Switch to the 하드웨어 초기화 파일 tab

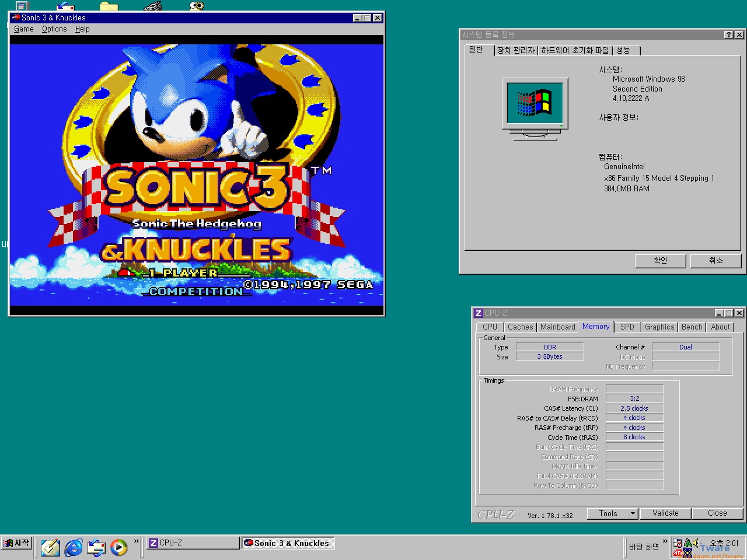coord(575,51)
